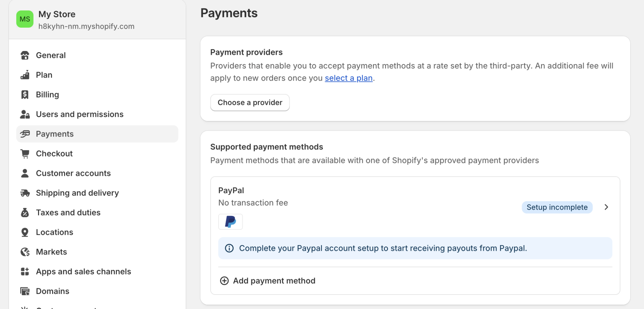Select the Locations pin icon

25,232
